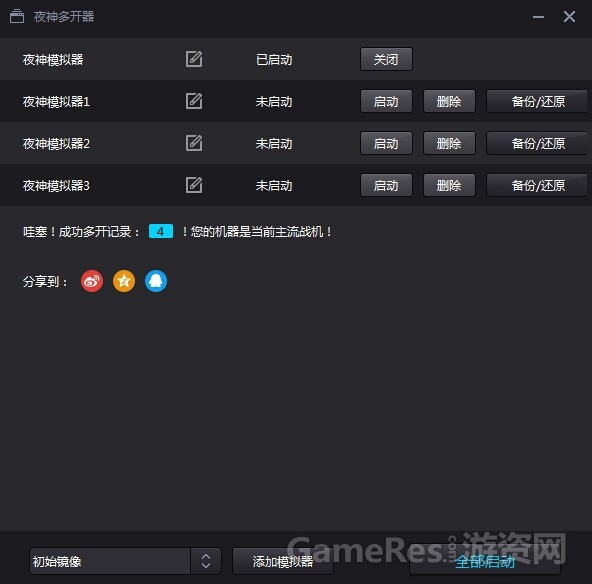592x584 pixels.
Task: Click 添加模拟器 to add an emulator
Action: tap(283, 561)
